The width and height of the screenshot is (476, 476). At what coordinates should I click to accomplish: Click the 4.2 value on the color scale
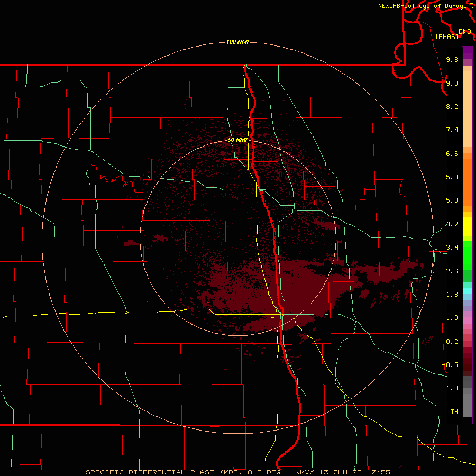point(452,224)
